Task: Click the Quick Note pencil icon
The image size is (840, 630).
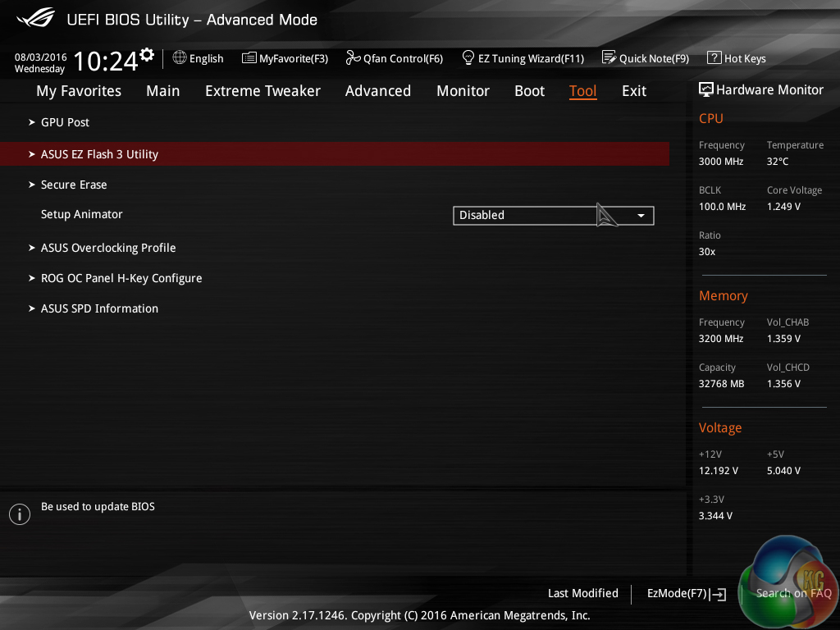Action: pyautogui.click(x=609, y=57)
